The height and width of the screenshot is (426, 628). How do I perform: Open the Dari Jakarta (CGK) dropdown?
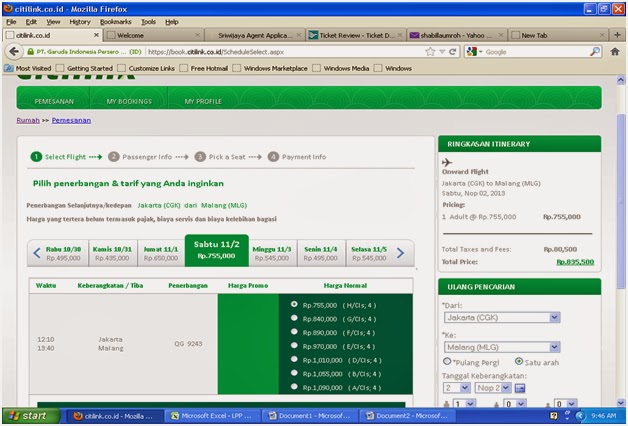[502, 317]
